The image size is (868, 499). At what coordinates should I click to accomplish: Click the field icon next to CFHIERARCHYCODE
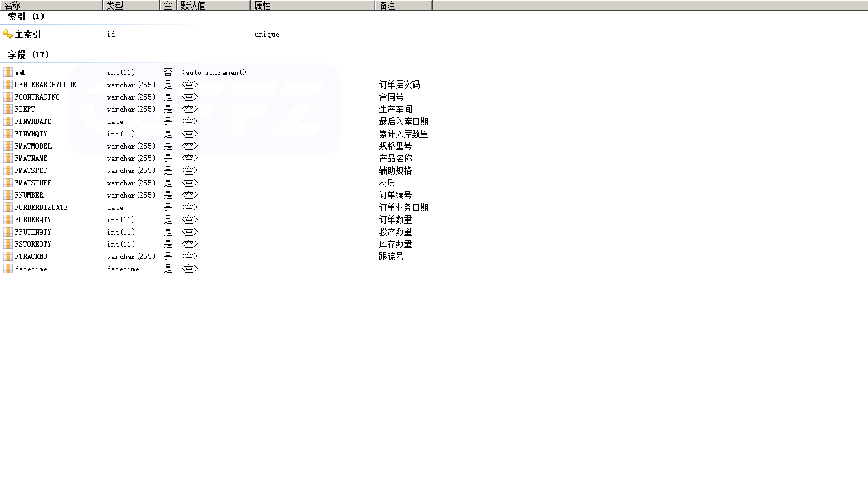(x=8, y=85)
